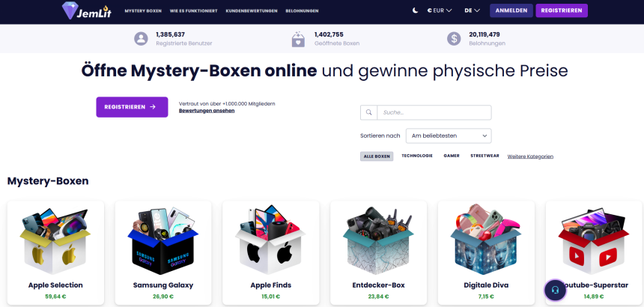The height and width of the screenshot is (307, 644).
Task: Click the 26,90 € price
Action: [x=163, y=297]
